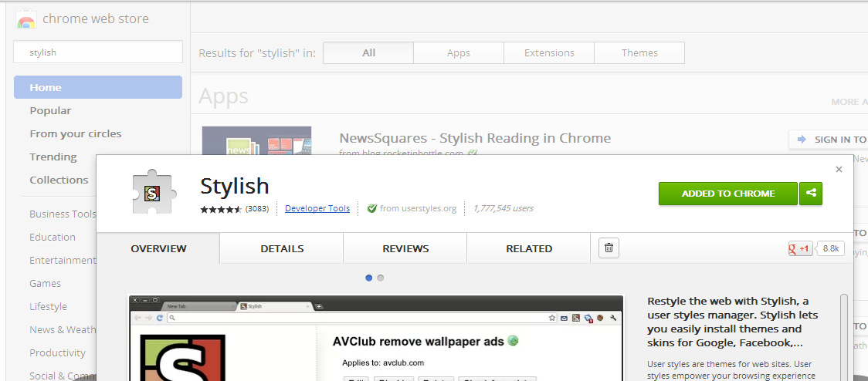Viewport: 868px width, 381px height.
Task: Open the Productivity category
Action: pyautogui.click(x=58, y=352)
